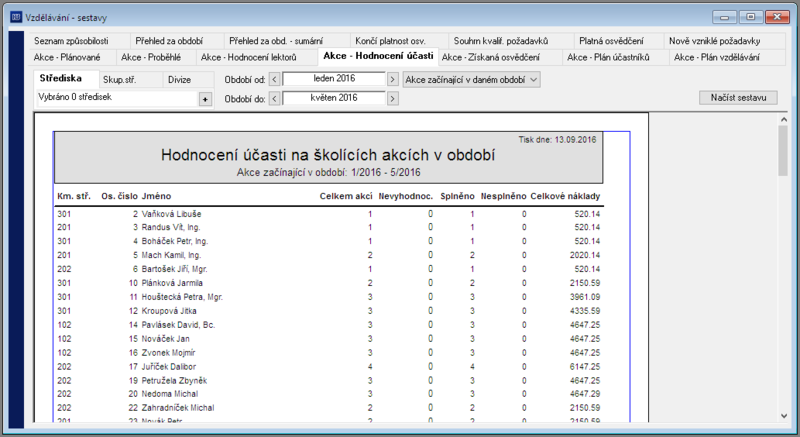The width and height of the screenshot is (800, 437).
Task: Go to previous month for Období od
Action: (274, 80)
